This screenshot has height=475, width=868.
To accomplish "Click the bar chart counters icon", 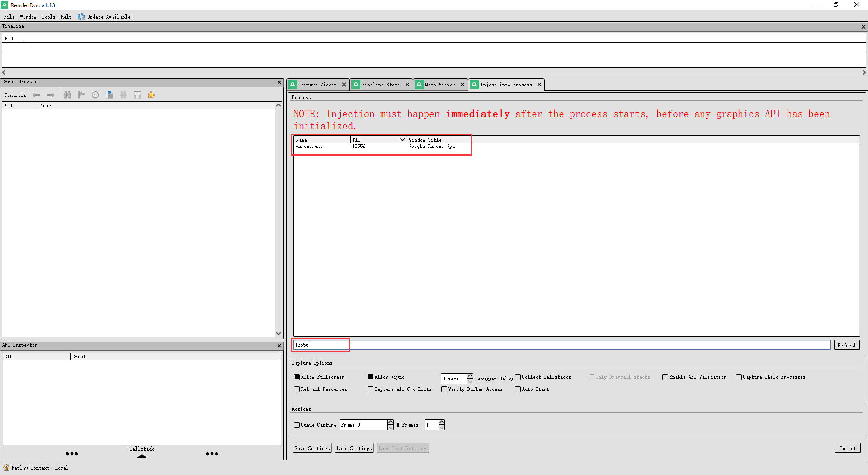I will 109,95.
